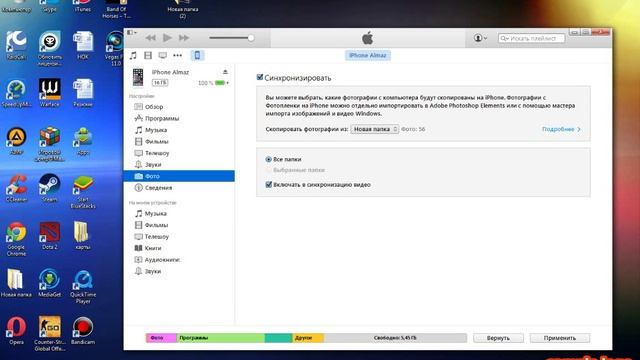Image resolution: width=640 pixels, height=360 pixels.
Task: Open Google Chrome desktop shortcut
Action: pyautogui.click(x=16, y=239)
